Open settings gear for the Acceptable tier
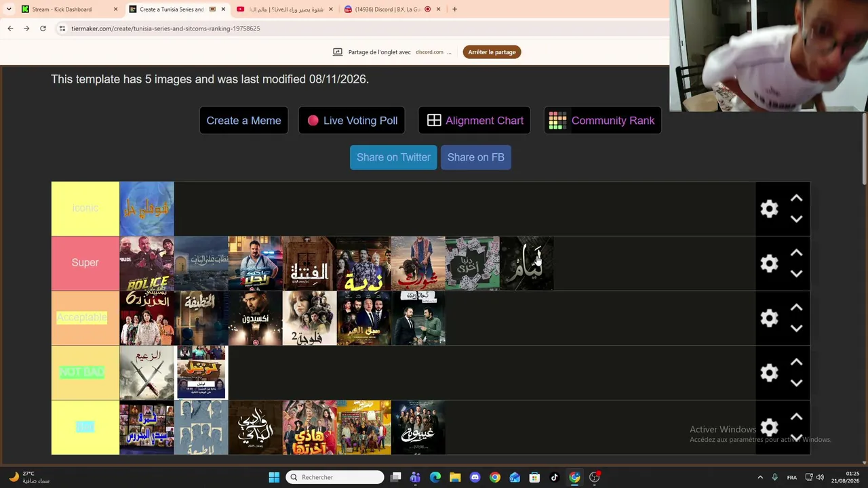868x488 pixels. pos(769,318)
